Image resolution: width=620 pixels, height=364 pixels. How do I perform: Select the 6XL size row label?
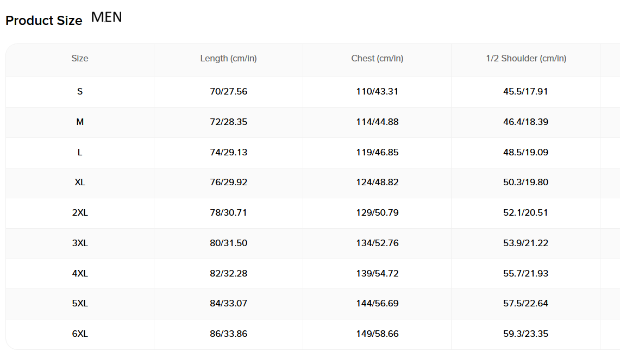click(x=80, y=334)
